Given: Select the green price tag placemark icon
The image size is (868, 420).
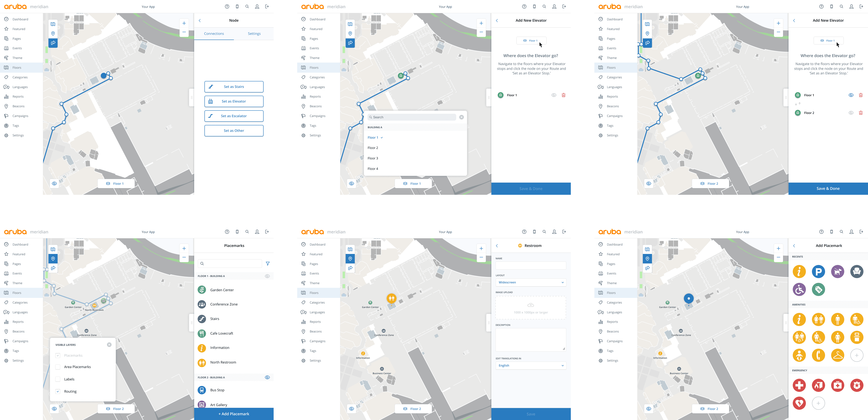Looking at the screenshot, I should point(818,290).
